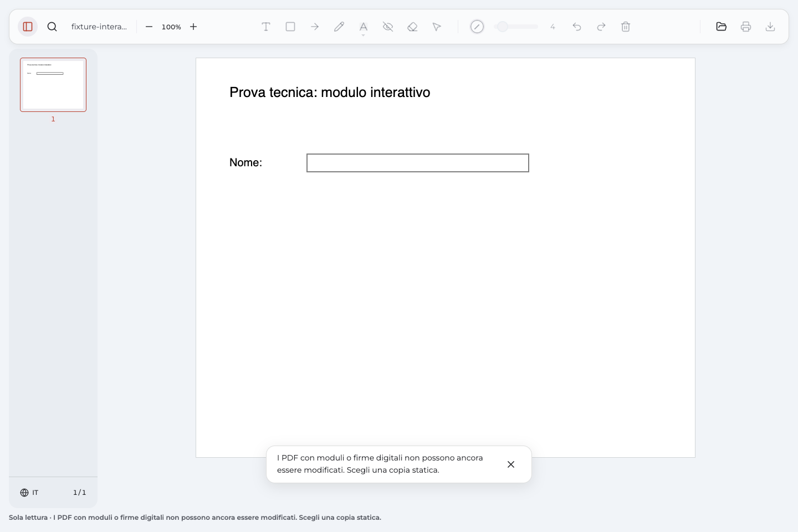Open the IT language selector
This screenshot has width=798, height=532.
[x=29, y=493]
